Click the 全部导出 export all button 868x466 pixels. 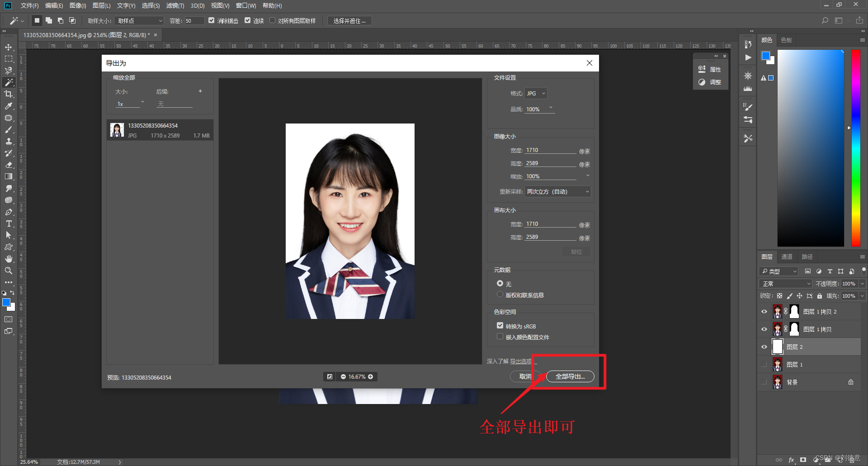tap(570, 376)
